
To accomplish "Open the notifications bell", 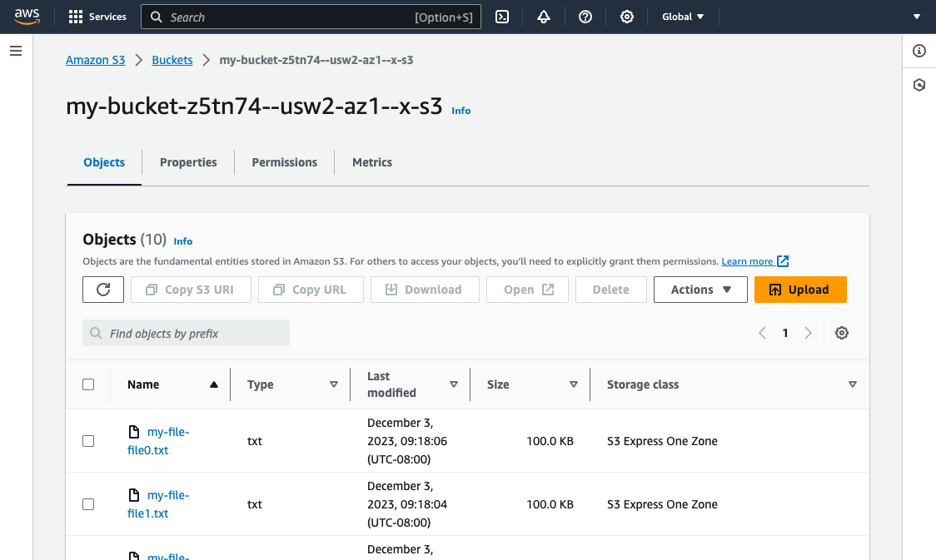I will pyautogui.click(x=543, y=17).
